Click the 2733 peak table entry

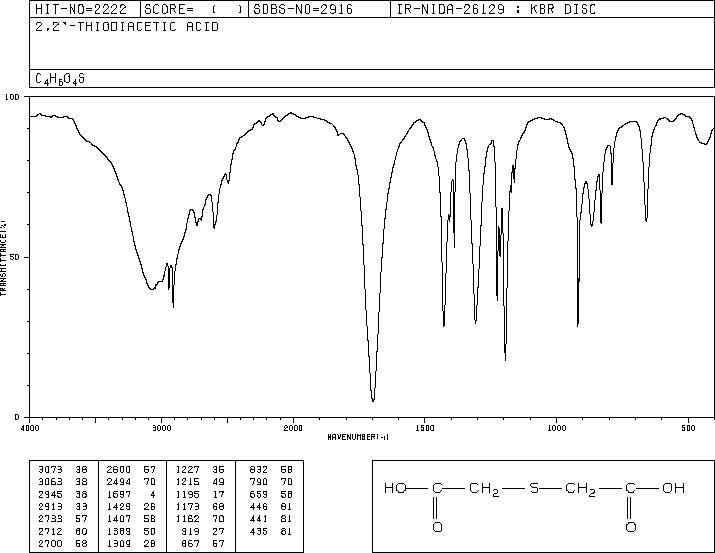tap(50, 519)
